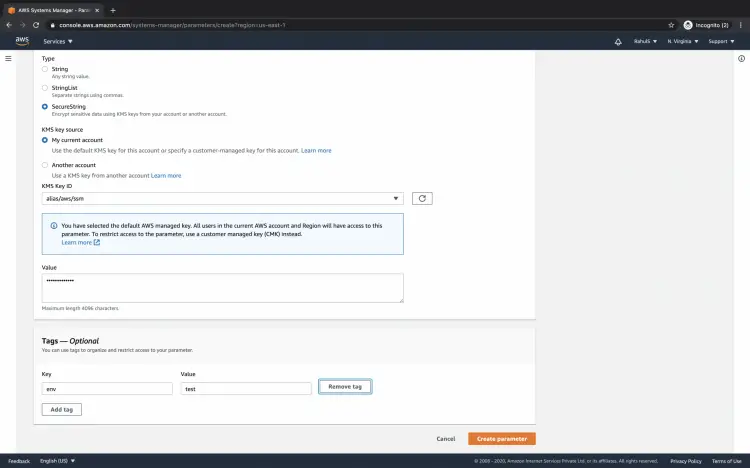This screenshot has width=750, height=468.
Task: Click into the Value text area
Action: [222, 288]
